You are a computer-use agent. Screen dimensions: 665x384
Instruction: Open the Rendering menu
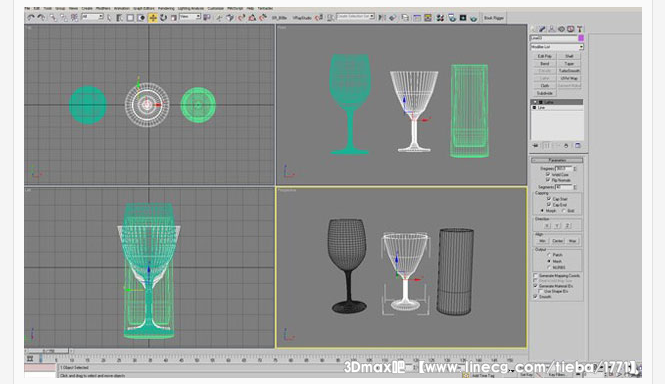166,8
